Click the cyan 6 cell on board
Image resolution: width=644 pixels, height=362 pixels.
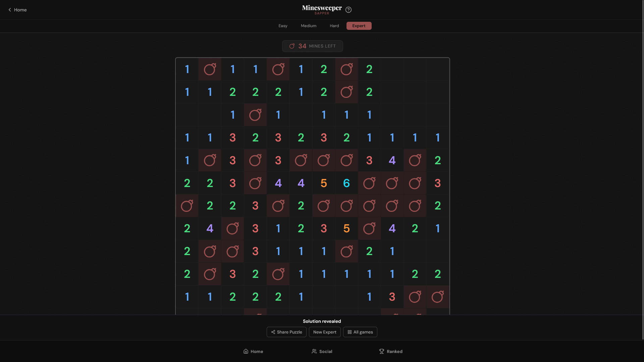346,183
